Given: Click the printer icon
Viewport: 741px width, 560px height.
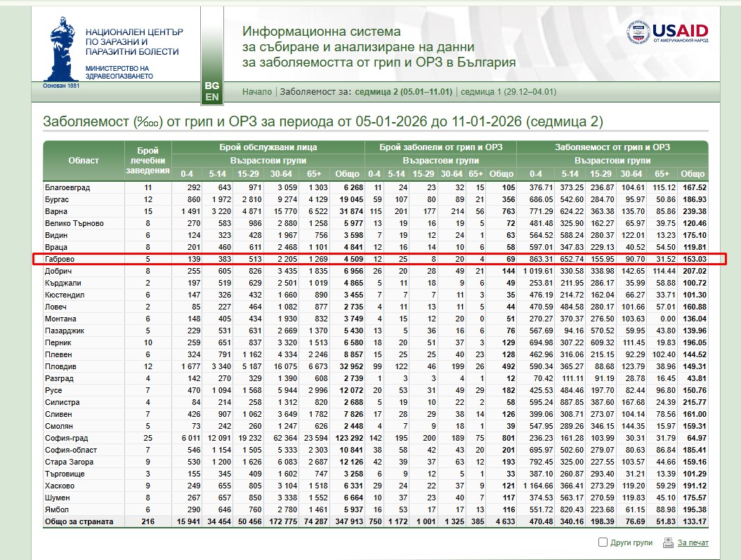Looking at the screenshot, I should tap(665, 542).
